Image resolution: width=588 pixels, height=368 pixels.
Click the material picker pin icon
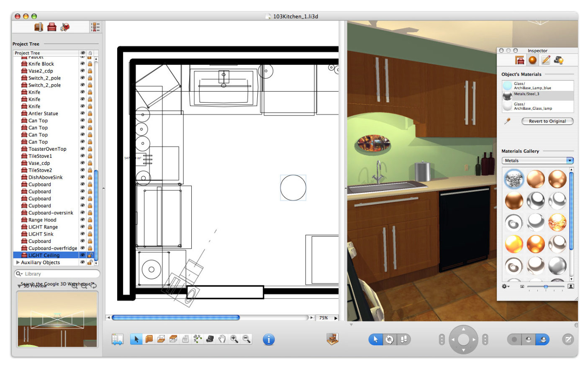(507, 121)
